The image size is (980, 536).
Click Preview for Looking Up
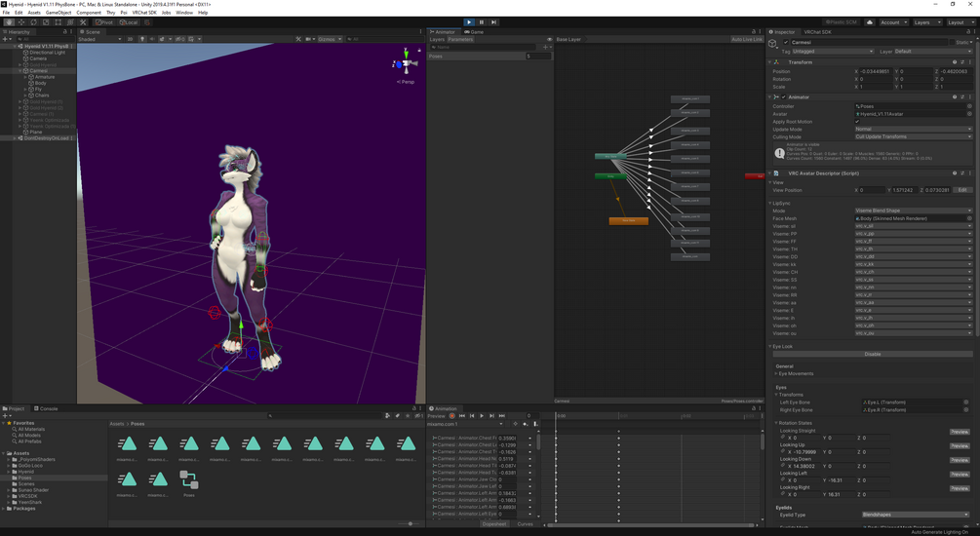click(960, 446)
